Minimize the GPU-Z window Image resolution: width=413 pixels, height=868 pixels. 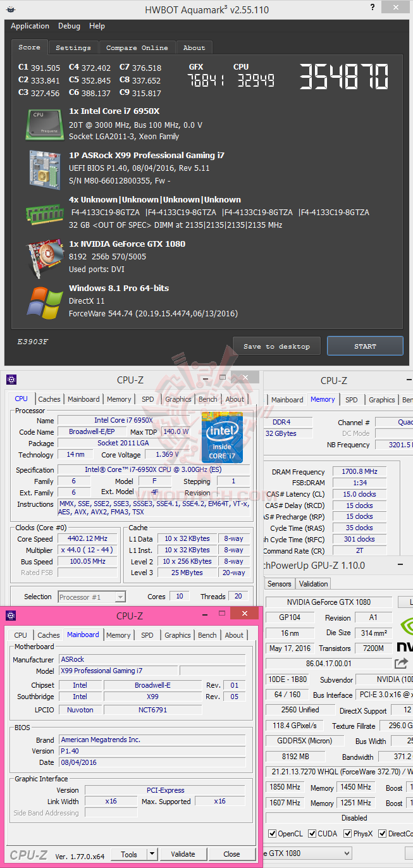coord(401,566)
